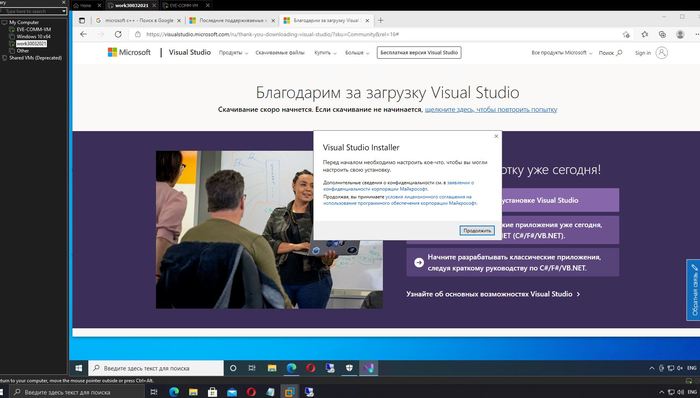This screenshot has height=398, width=700.
Task: Open File Explorer in the guest taskbar
Action: tap(272, 368)
